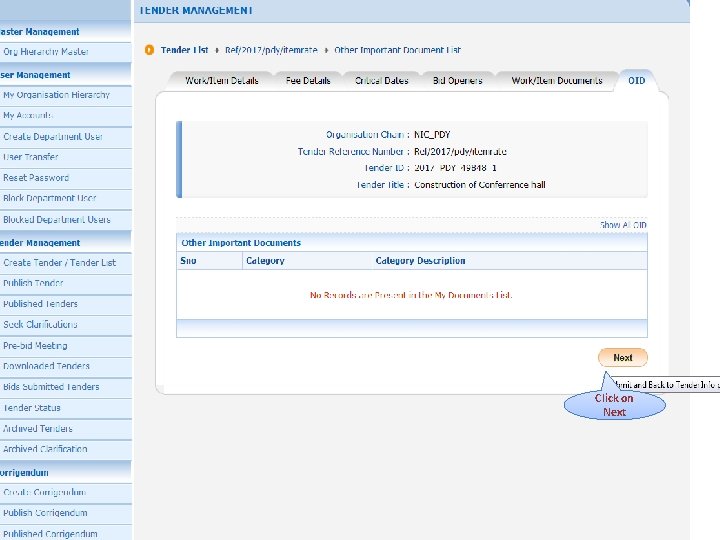The height and width of the screenshot is (540, 720).
Task: Open the Critical Dates tab
Action: point(382,81)
